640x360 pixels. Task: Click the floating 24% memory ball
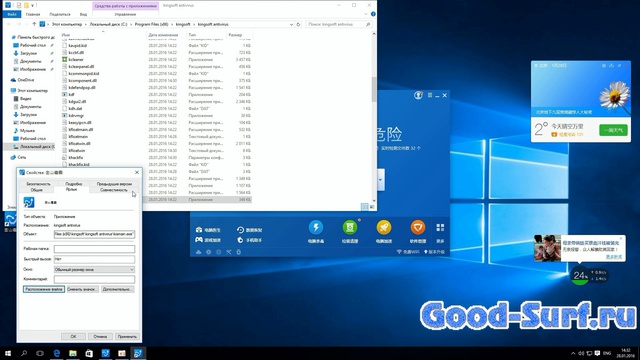[x=580, y=276]
